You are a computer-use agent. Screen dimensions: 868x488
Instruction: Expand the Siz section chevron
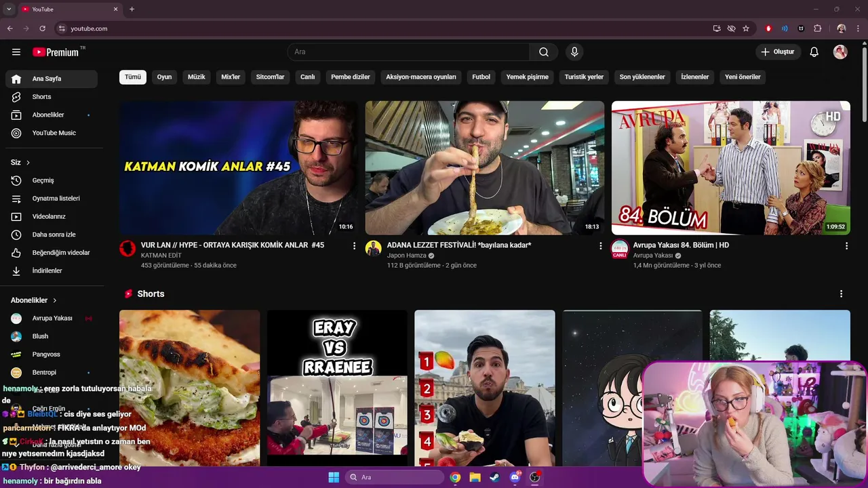pyautogui.click(x=28, y=163)
